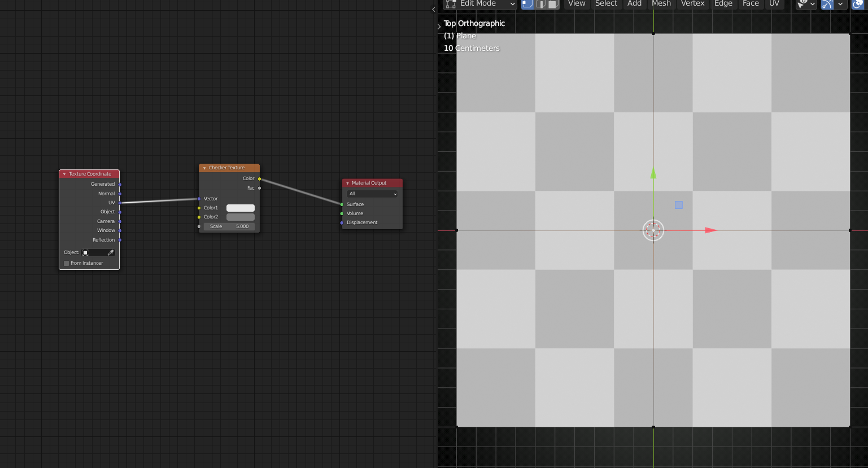Image resolution: width=868 pixels, height=468 pixels.
Task: Open the object types visibility eye icon
Action: [803, 5]
